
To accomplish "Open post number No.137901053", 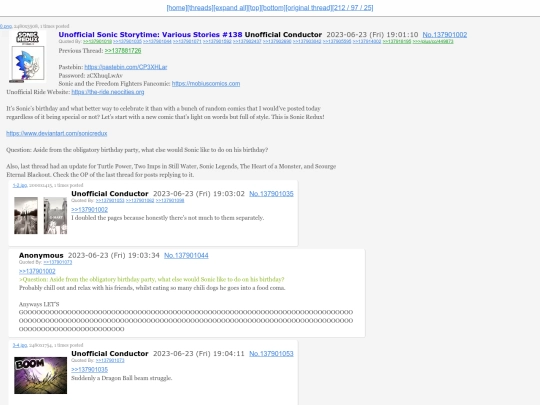I will pyautogui.click(x=271, y=354).
